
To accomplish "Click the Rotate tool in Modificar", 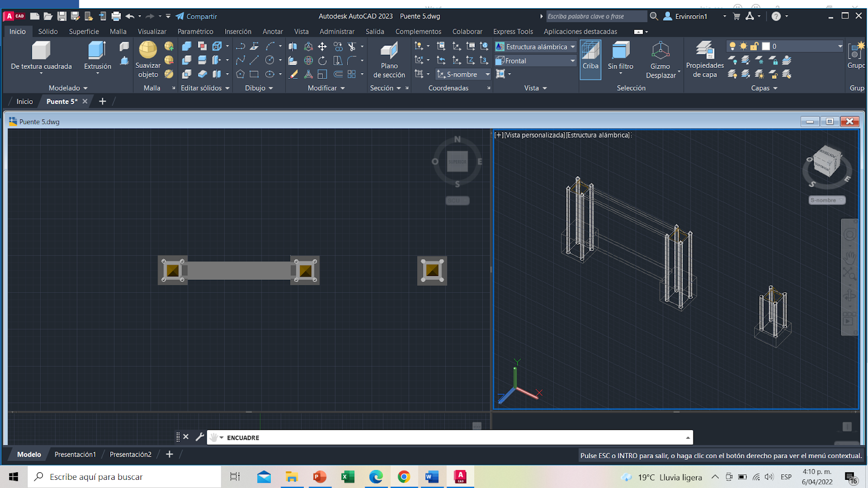I will tap(322, 60).
